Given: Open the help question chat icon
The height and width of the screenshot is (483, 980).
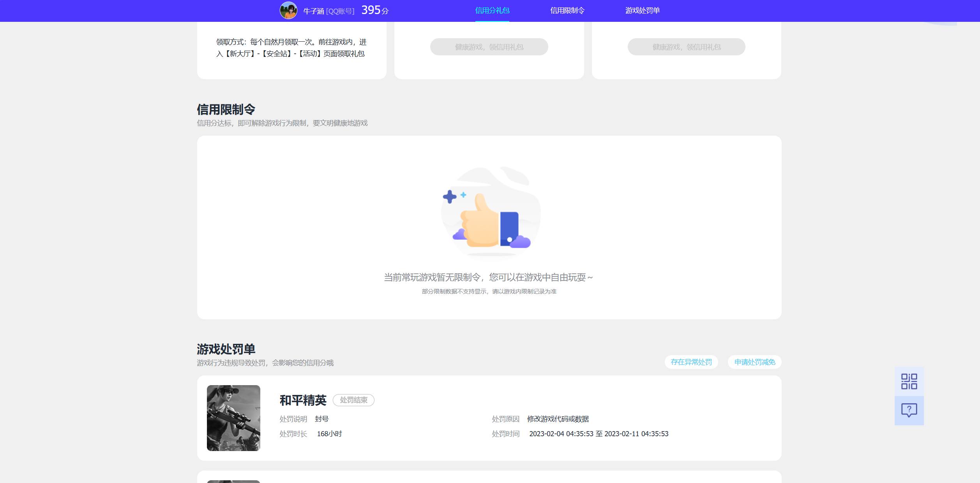Looking at the screenshot, I should pyautogui.click(x=909, y=410).
